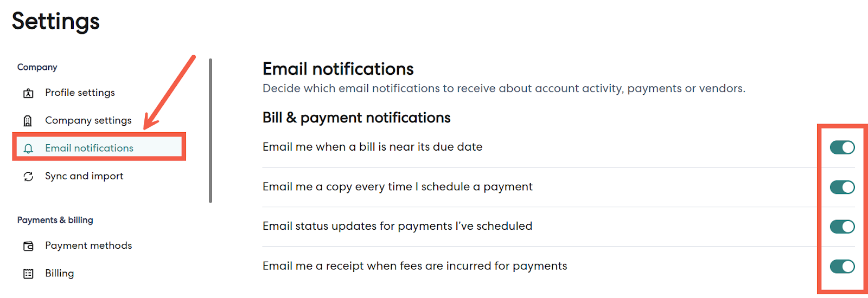
Task: Click the Payment methods wallet icon
Action: coord(28,246)
